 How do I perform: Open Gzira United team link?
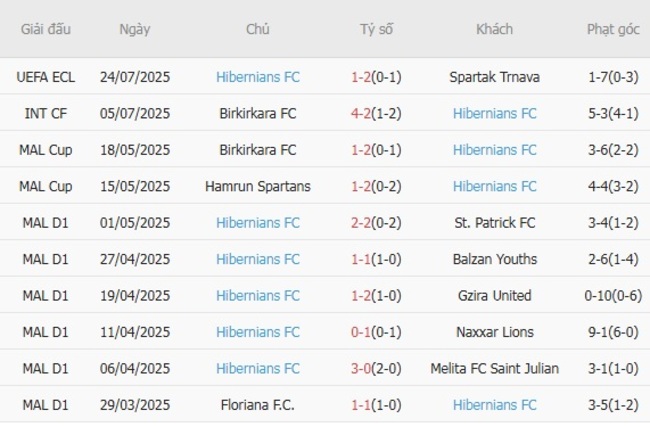point(494,296)
